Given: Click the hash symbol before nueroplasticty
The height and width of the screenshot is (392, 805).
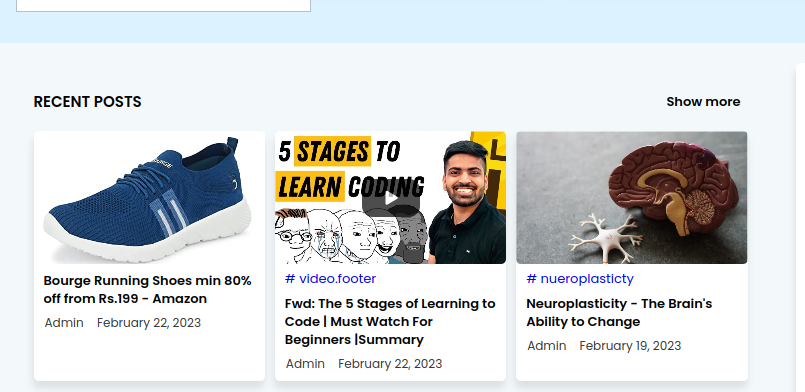Looking at the screenshot, I should point(531,279).
